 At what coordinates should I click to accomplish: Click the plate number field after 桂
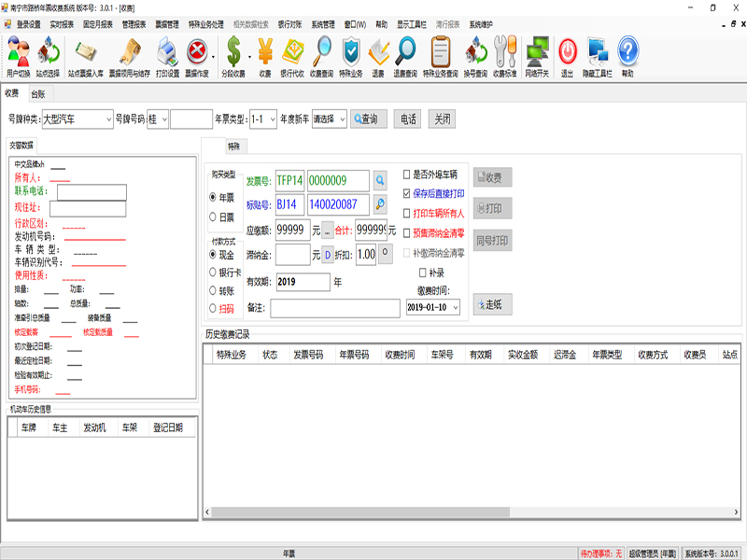point(191,119)
